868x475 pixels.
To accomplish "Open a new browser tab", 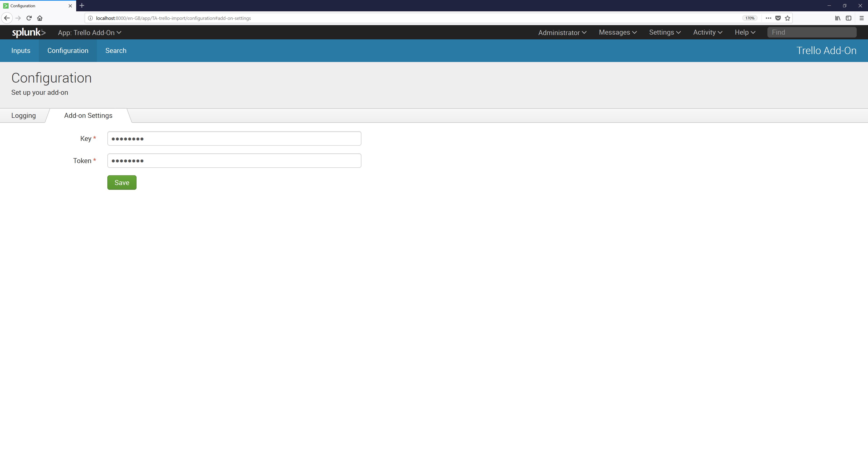I will (x=82, y=6).
